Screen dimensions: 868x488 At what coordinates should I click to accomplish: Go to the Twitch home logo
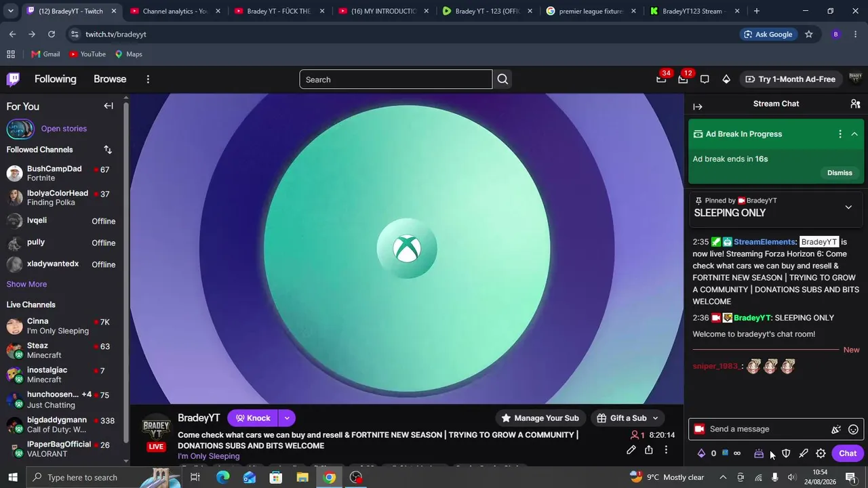13,79
